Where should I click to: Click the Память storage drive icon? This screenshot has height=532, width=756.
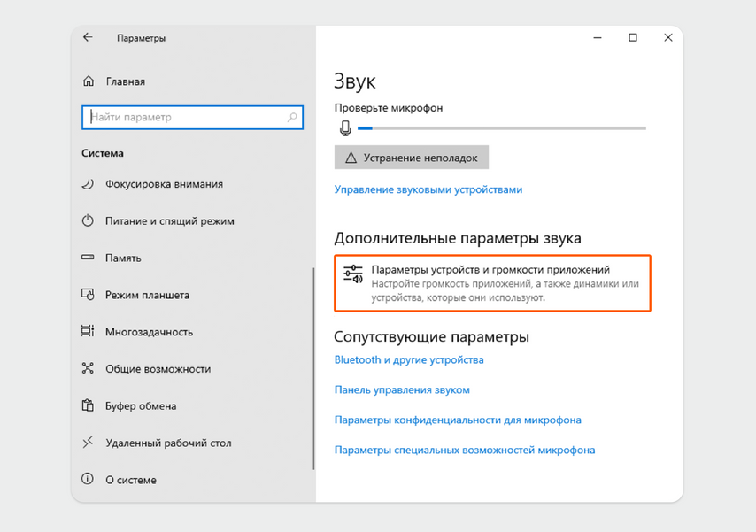88,258
